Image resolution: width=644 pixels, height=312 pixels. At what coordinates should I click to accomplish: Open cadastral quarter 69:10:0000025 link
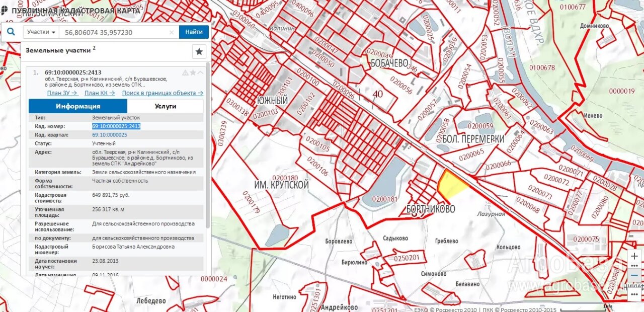(109, 135)
